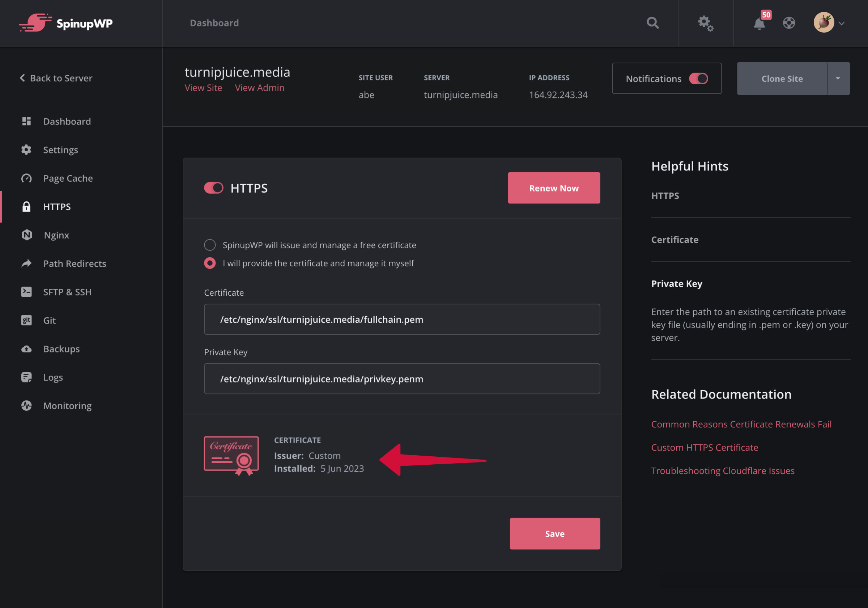The image size is (868, 608).
Task: Open the SFTP & SSH sidebar item
Action: pos(67,292)
